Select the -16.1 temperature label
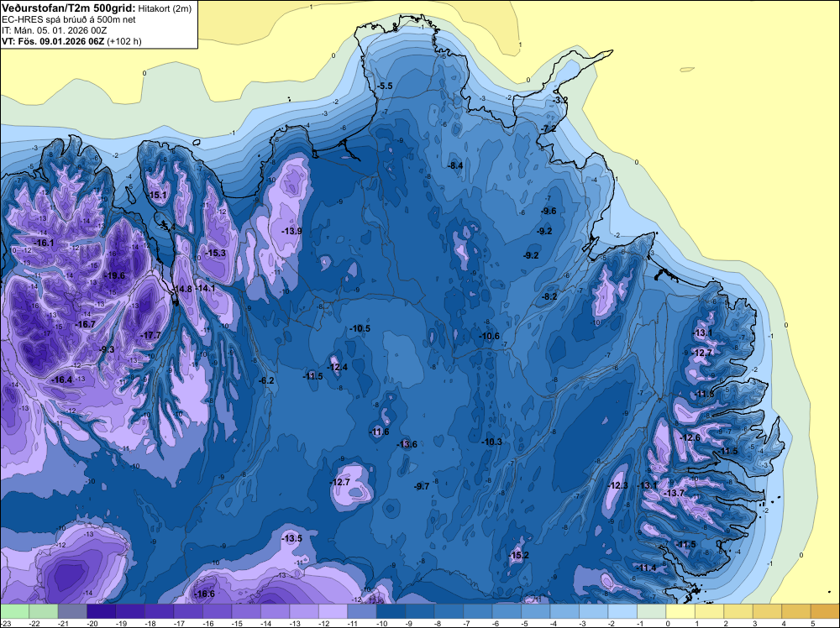 tap(44, 243)
